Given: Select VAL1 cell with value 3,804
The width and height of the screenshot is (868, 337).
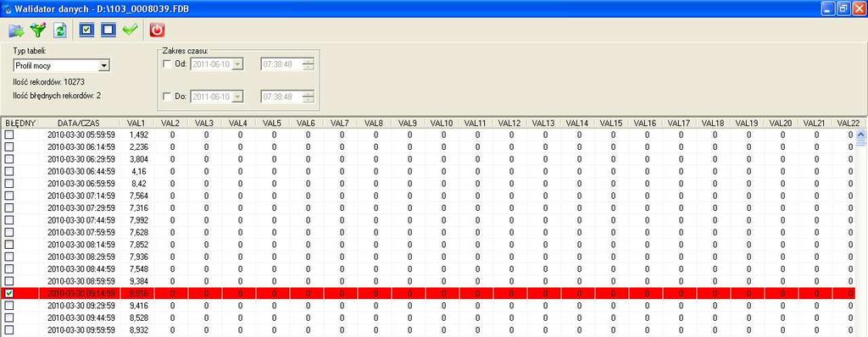Looking at the screenshot, I should tap(137, 159).
